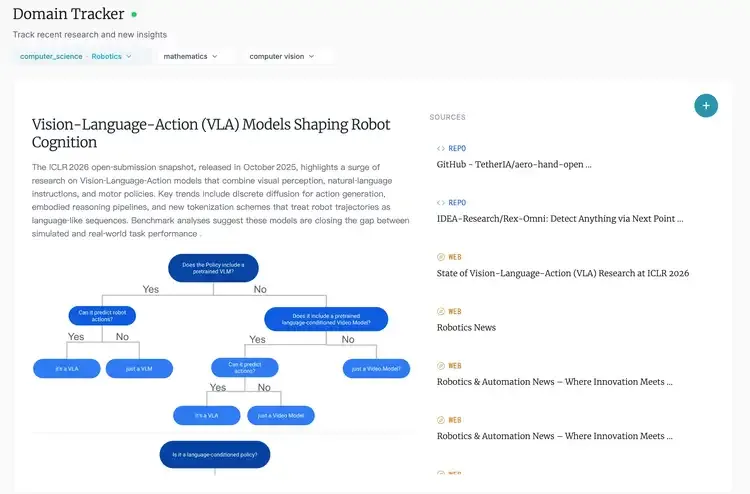Expand the computer vision dropdown chevron

(x=311, y=57)
